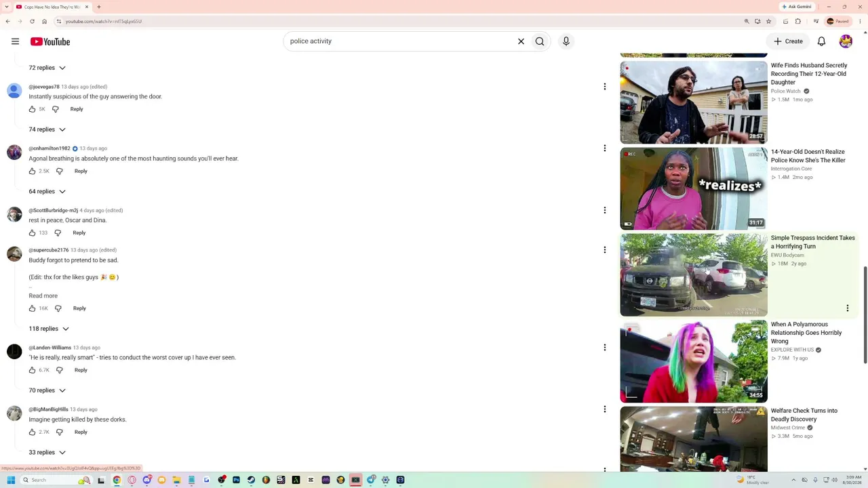Viewport: 868px width, 488px height.
Task: Expand the 72 replies thread
Action: pyautogui.click(x=47, y=68)
